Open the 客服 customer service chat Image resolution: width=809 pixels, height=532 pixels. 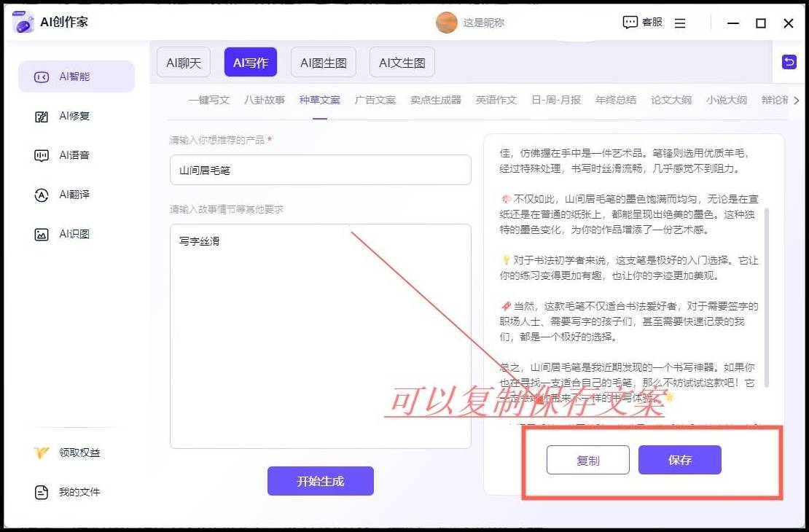[x=642, y=23]
